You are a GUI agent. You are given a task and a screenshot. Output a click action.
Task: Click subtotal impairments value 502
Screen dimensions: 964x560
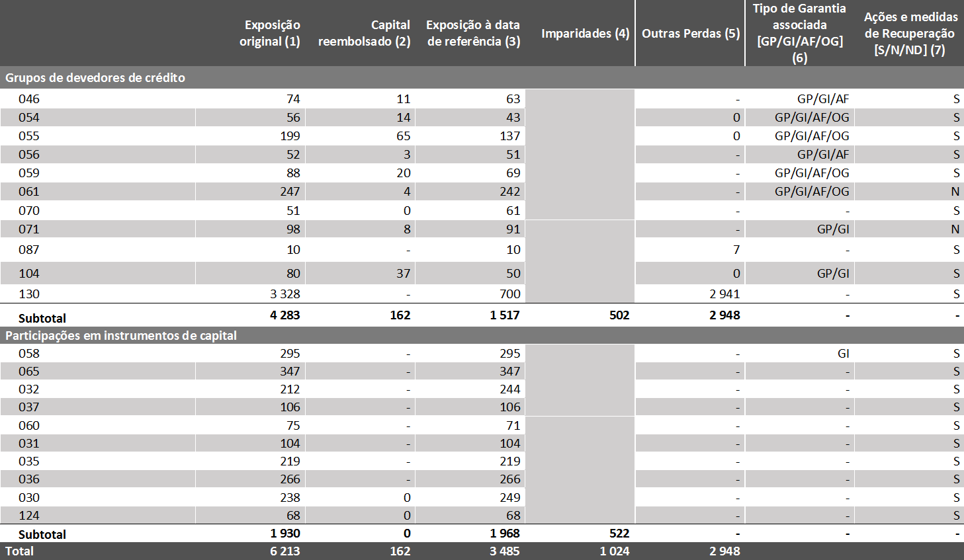coord(619,315)
